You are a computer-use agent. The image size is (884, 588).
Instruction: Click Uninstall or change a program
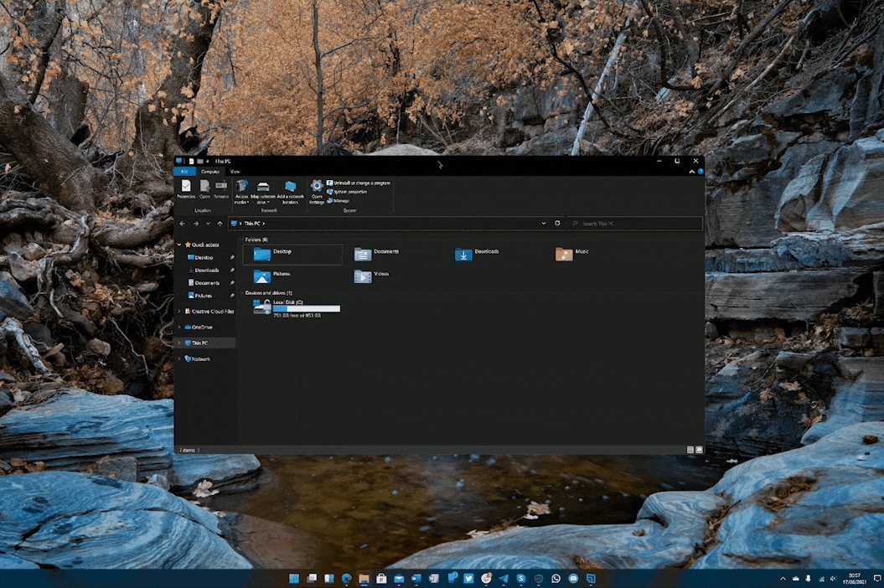tap(360, 182)
